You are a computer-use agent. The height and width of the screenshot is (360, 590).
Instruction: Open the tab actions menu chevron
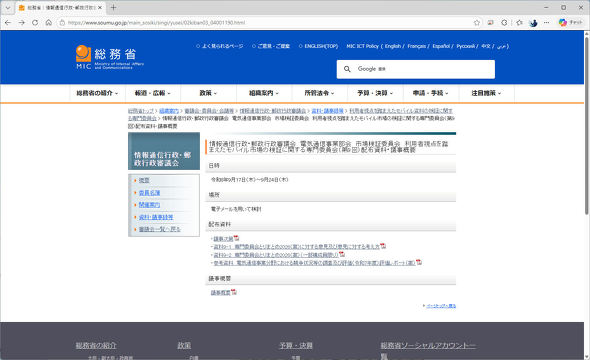8,8
